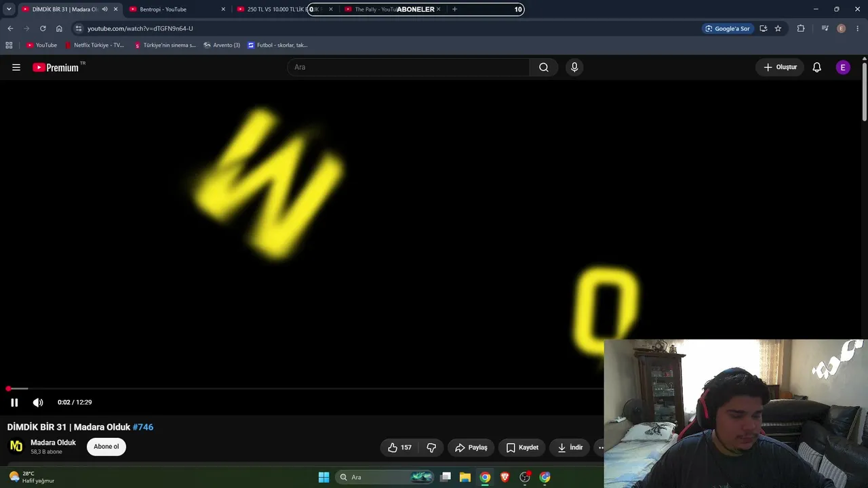Open the Arvento (3) bookmark
The image size is (868, 488).
click(222, 45)
